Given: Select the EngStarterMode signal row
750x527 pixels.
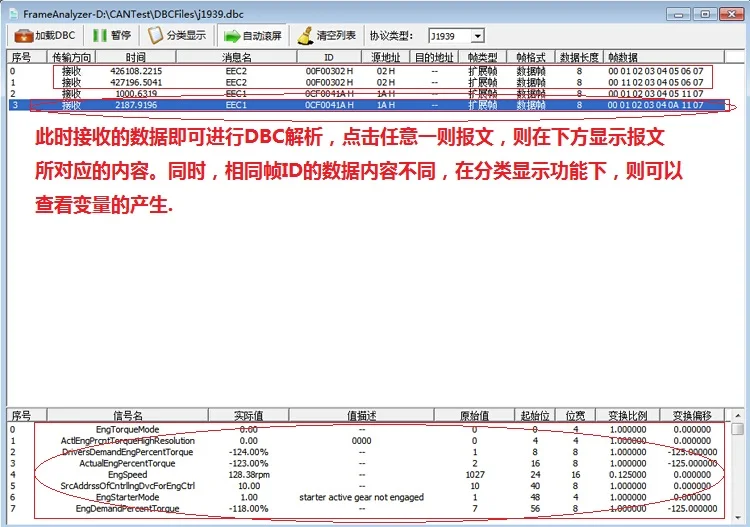Looking at the screenshot, I should pyautogui.click(x=366, y=497).
